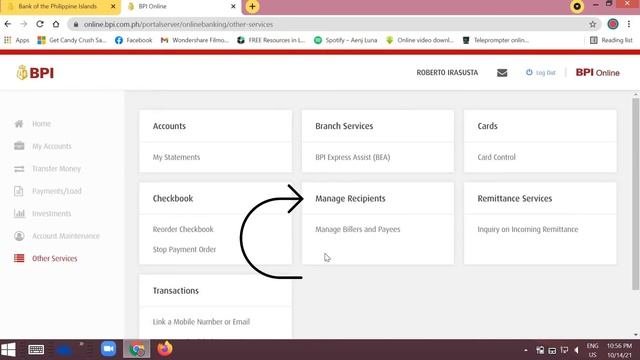The image size is (640, 360).
Task: Click the Investments chart icon
Action: [x=19, y=213]
